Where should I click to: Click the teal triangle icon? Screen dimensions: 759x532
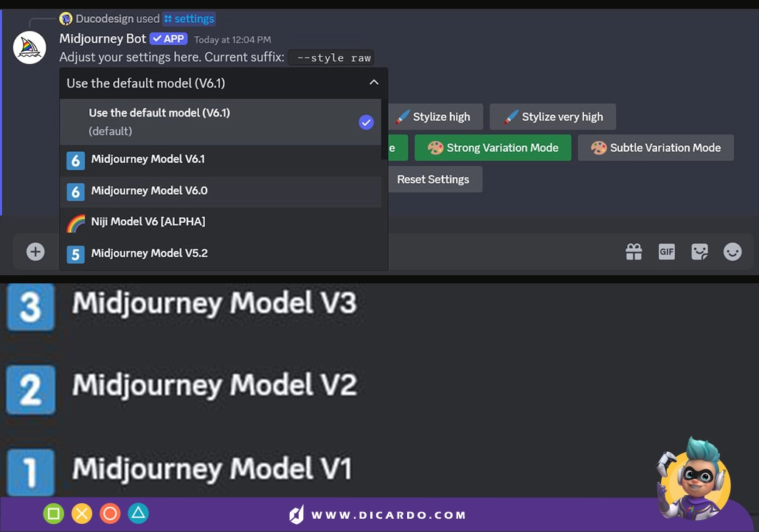click(x=138, y=514)
